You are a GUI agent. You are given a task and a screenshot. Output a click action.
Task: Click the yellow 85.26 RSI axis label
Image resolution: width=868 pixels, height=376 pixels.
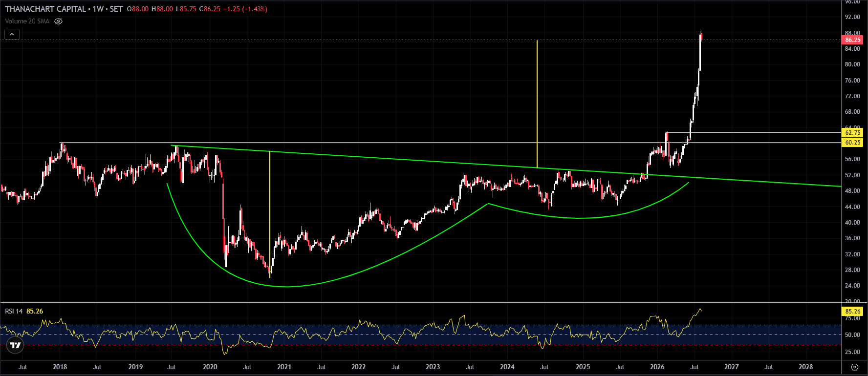[x=853, y=312]
